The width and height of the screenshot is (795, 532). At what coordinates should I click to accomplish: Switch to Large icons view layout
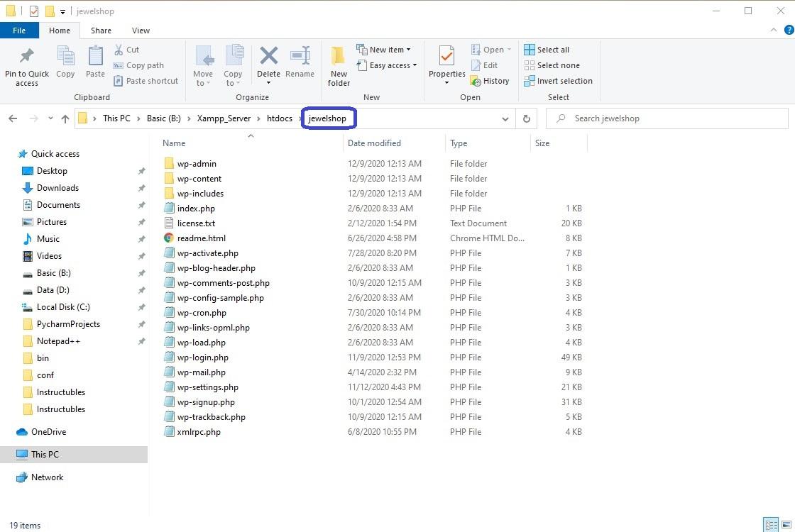point(786,525)
